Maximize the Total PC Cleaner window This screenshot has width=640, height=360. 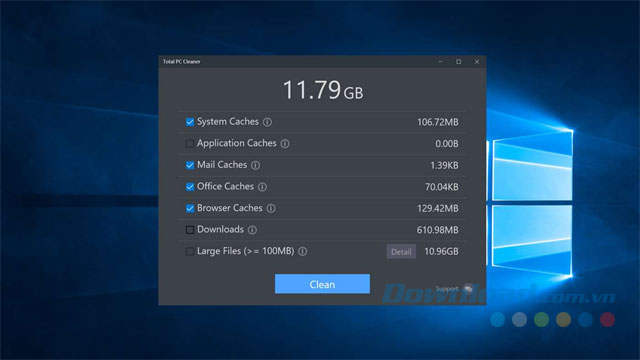point(459,62)
